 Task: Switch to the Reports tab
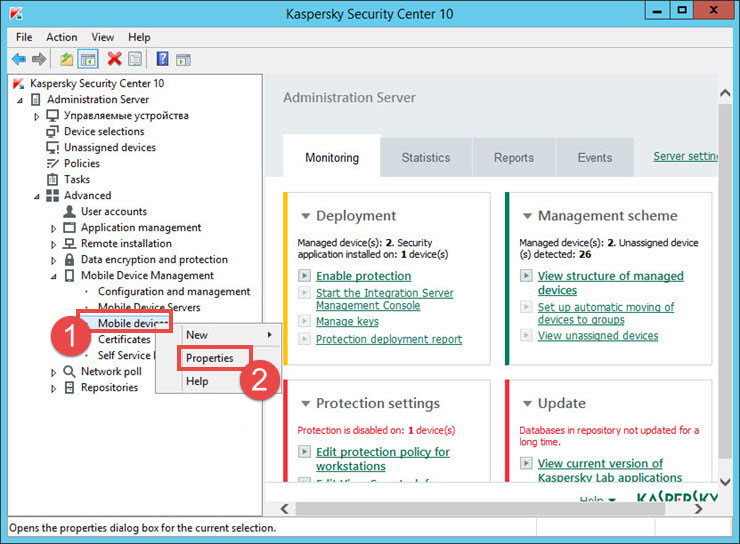coord(514,158)
